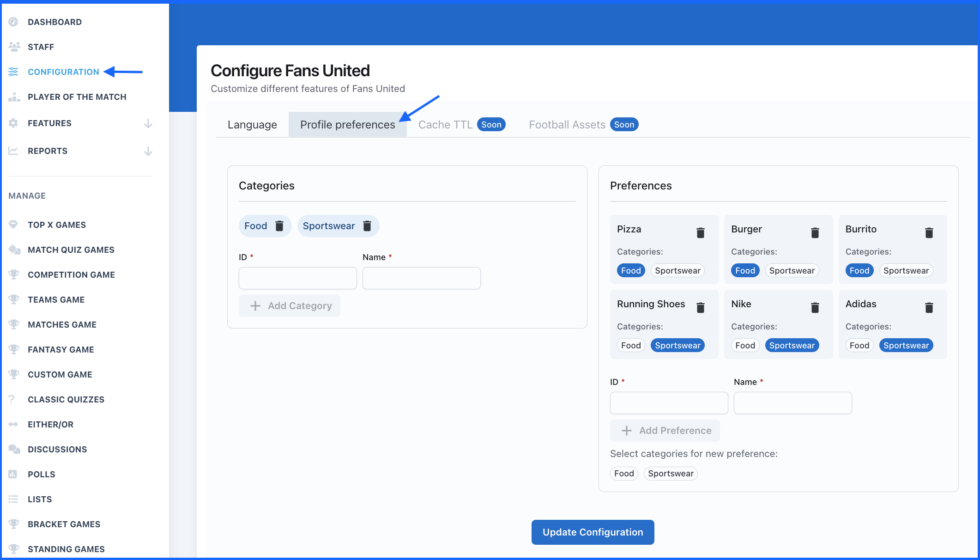
Task: Click the Standing Games trophy icon
Action: coord(14,549)
